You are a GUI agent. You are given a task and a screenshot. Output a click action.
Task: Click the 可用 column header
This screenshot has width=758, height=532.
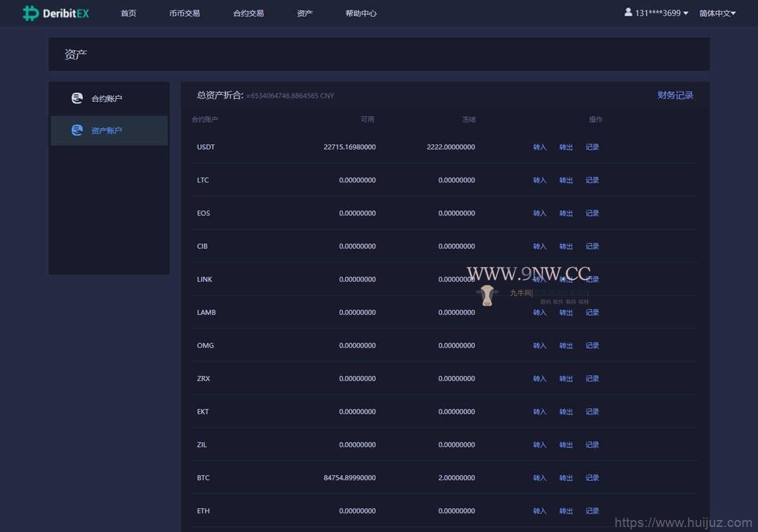367,119
